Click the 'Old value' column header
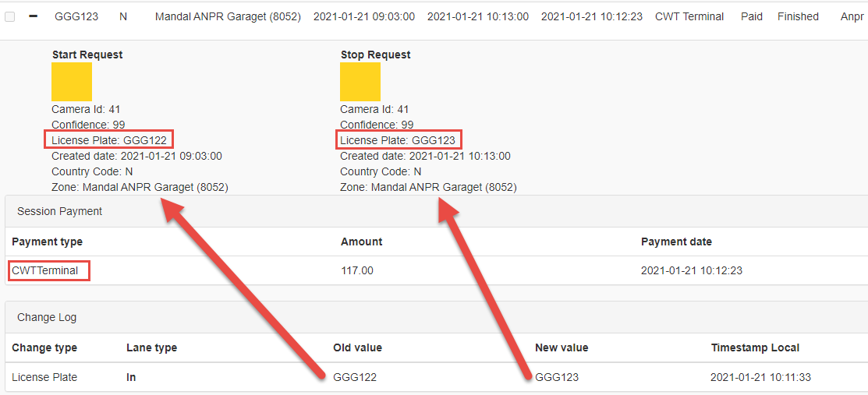 point(358,348)
